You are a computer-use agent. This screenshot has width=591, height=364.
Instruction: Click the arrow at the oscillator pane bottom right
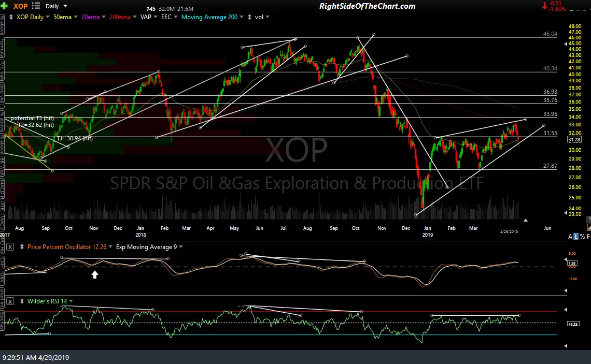click(x=566, y=290)
